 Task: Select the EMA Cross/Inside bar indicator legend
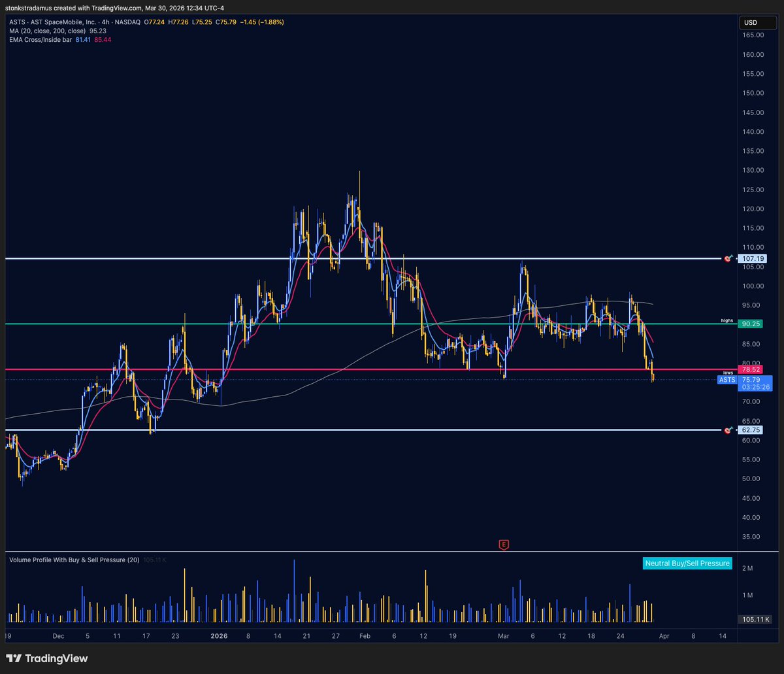pyautogui.click(x=41, y=39)
